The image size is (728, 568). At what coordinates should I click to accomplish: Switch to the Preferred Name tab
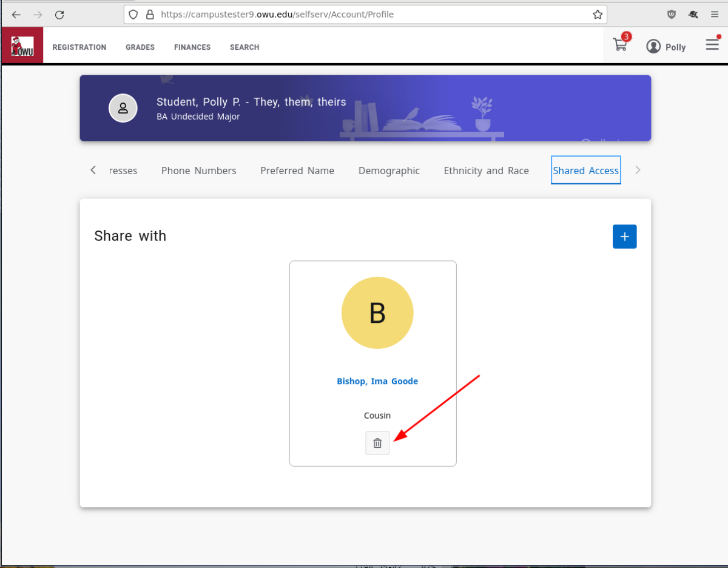(297, 171)
